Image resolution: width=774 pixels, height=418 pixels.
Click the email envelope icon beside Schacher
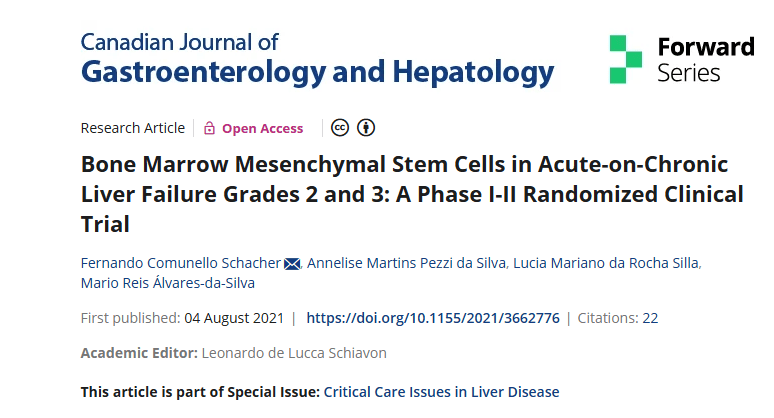point(292,263)
